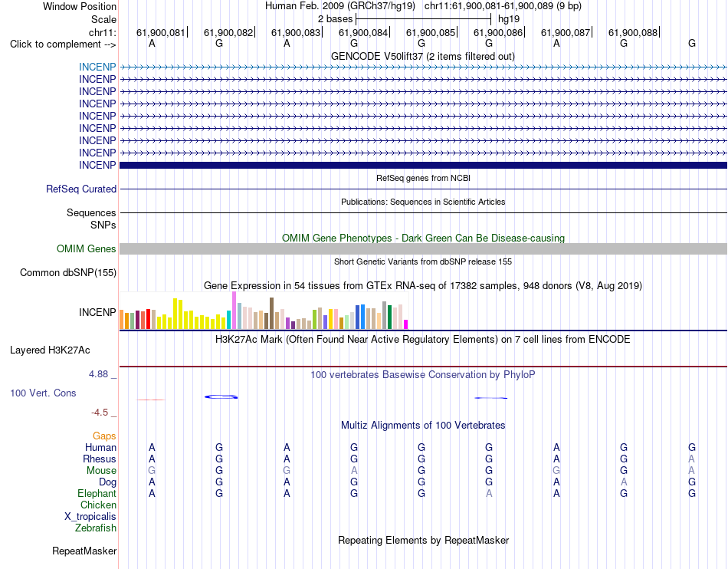Click the "RefSeq genes from NCBI" title
This screenshot has width=728, height=569.
(423, 178)
